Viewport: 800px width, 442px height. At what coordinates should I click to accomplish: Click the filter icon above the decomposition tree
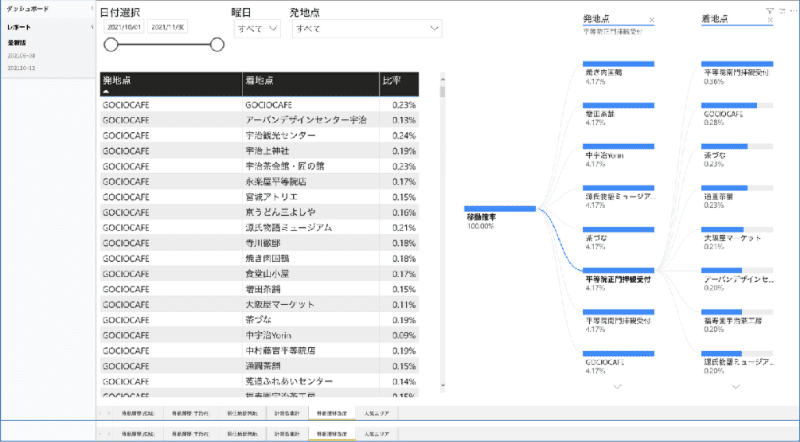pos(769,10)
